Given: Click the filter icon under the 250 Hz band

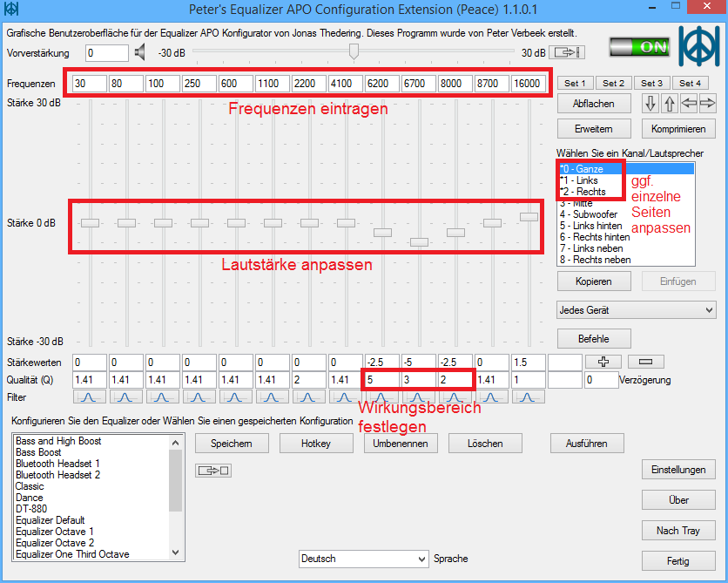Looking at the screenshot, I should [199, 397].
